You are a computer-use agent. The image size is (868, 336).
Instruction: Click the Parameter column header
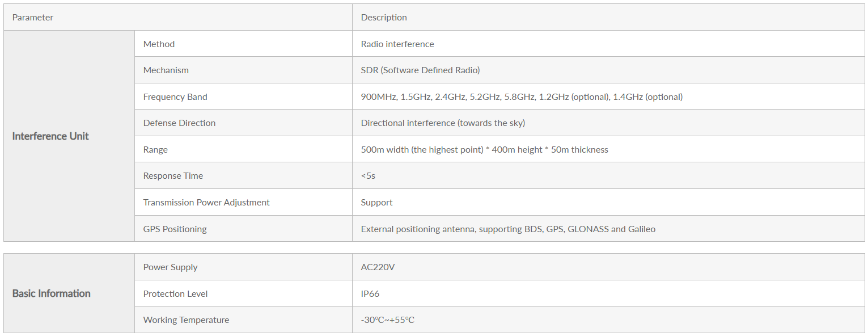click(x=178, y=18)
